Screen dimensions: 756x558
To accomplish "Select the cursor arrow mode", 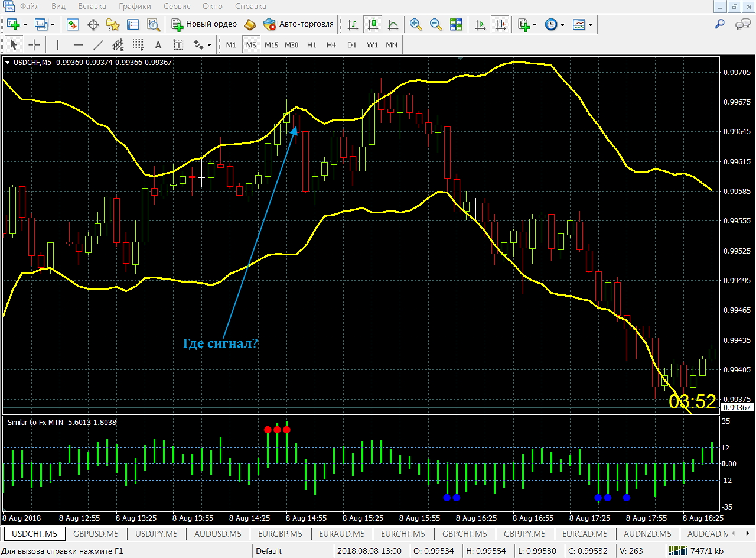I will 14,44.
